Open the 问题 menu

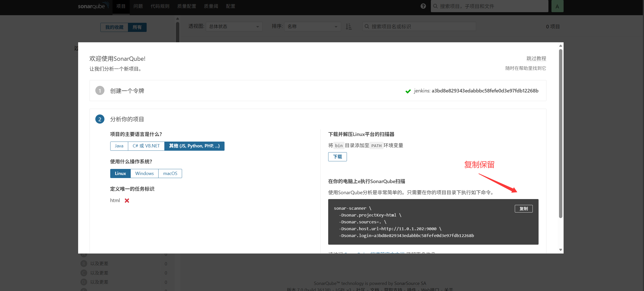(138, 6)
